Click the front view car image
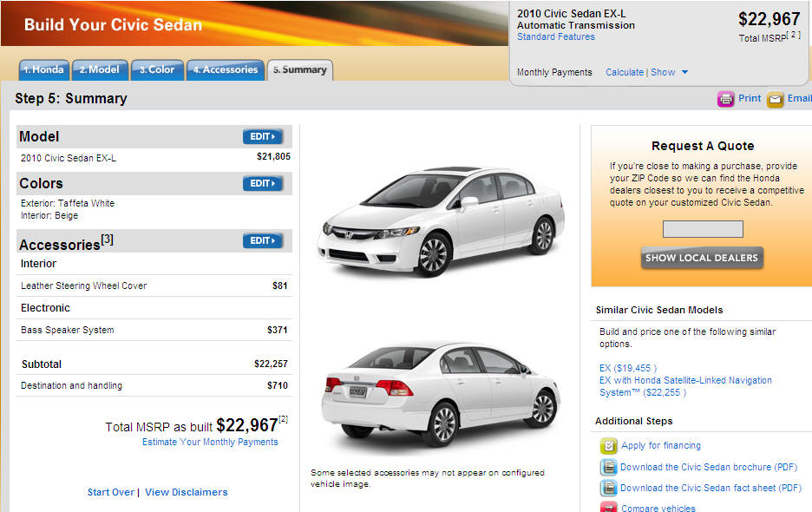Screen dimensions: 812x512 pyautogui.click(x=442, y=220)
